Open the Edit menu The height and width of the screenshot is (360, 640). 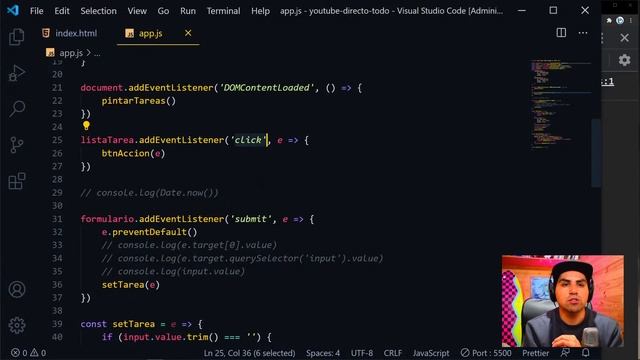[x=62, y=11]
